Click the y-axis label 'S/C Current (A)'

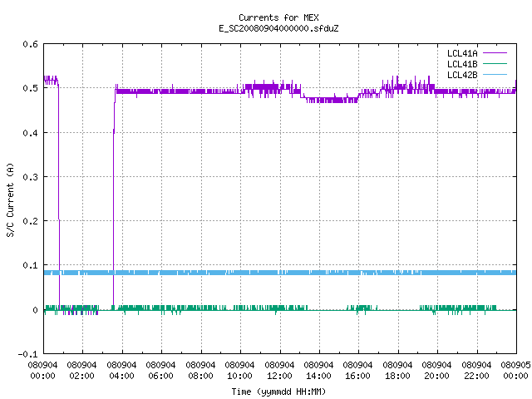(10, 200)
